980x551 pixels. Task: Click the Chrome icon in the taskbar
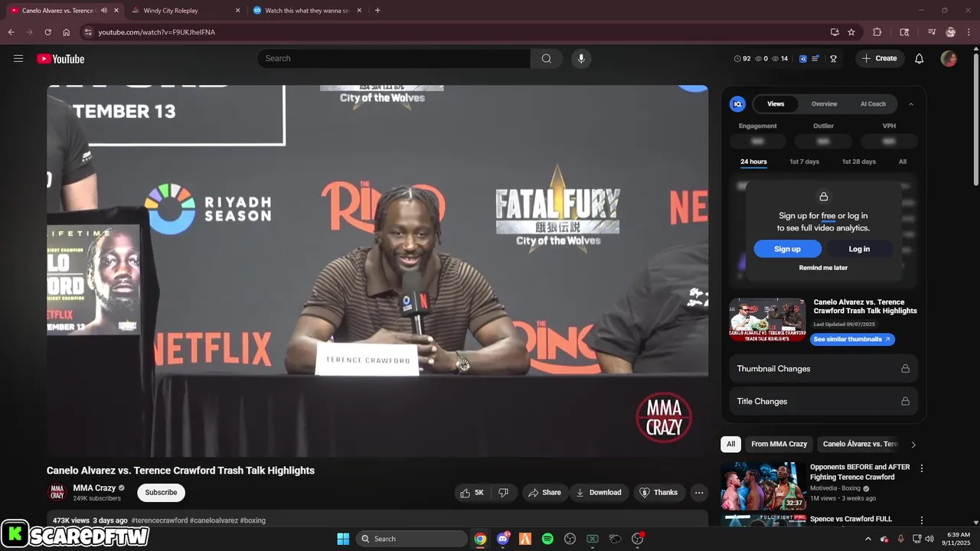(480, 539)
